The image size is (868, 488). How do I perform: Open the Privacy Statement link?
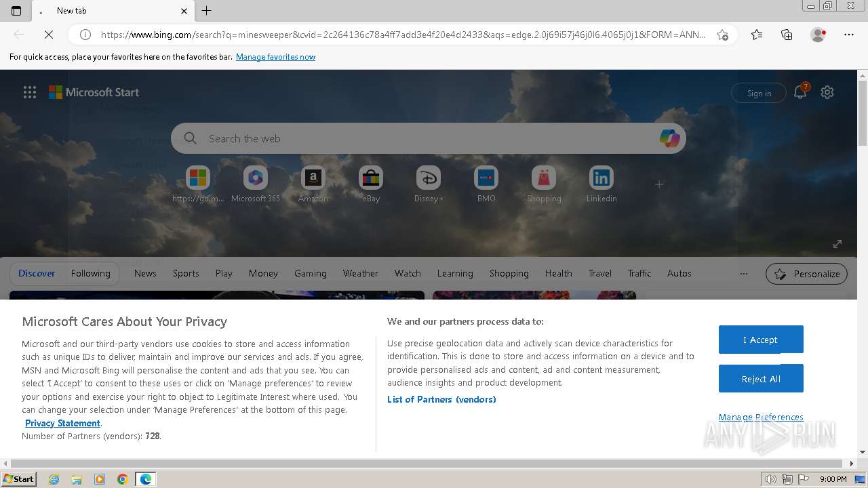pos(62,423)
